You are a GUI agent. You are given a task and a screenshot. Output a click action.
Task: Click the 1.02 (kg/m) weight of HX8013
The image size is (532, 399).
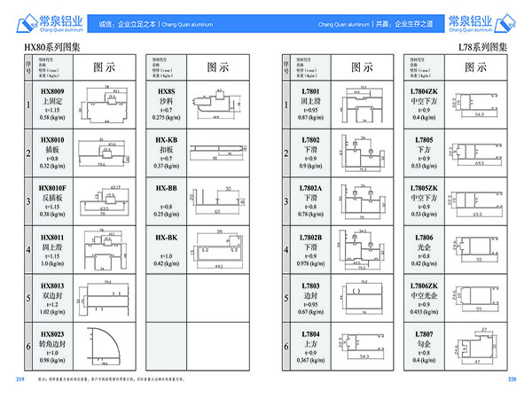click(52, 311)
